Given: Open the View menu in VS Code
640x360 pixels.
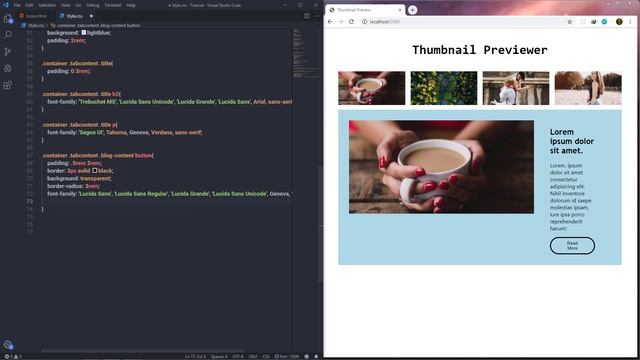Looking at the screenshot, I should (66, 5).
